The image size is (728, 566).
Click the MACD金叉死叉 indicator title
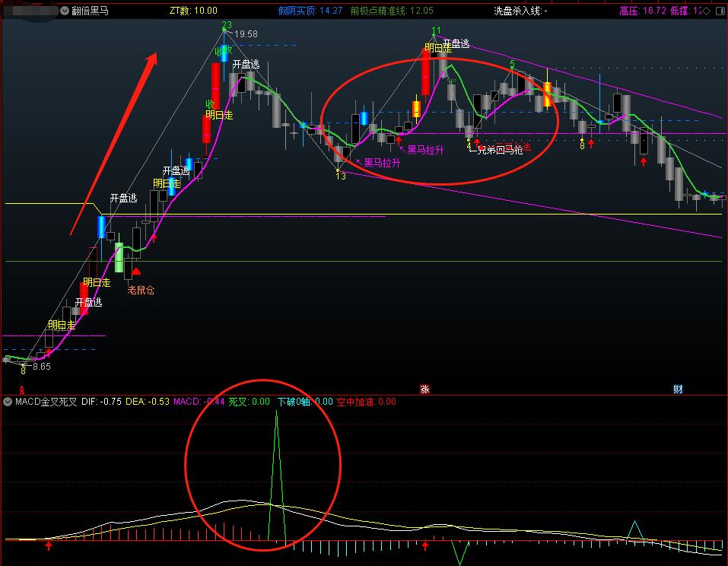pyautogui.click(x=46, y=402)
